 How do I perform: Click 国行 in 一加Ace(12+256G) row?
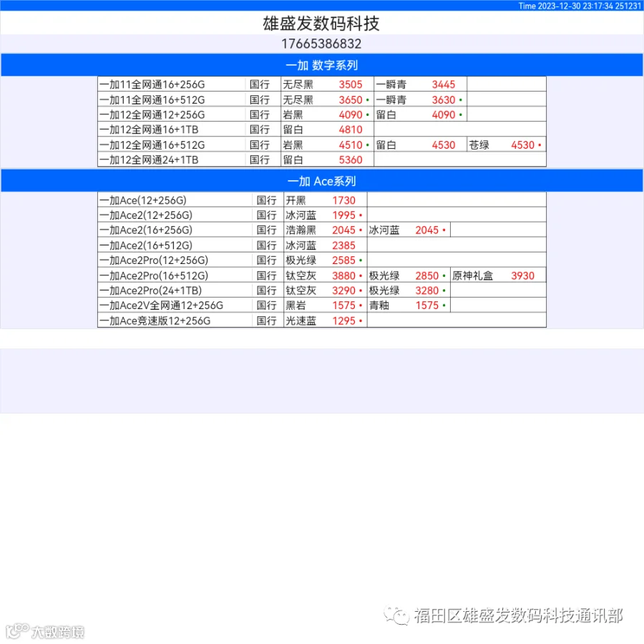pos(267,200)
